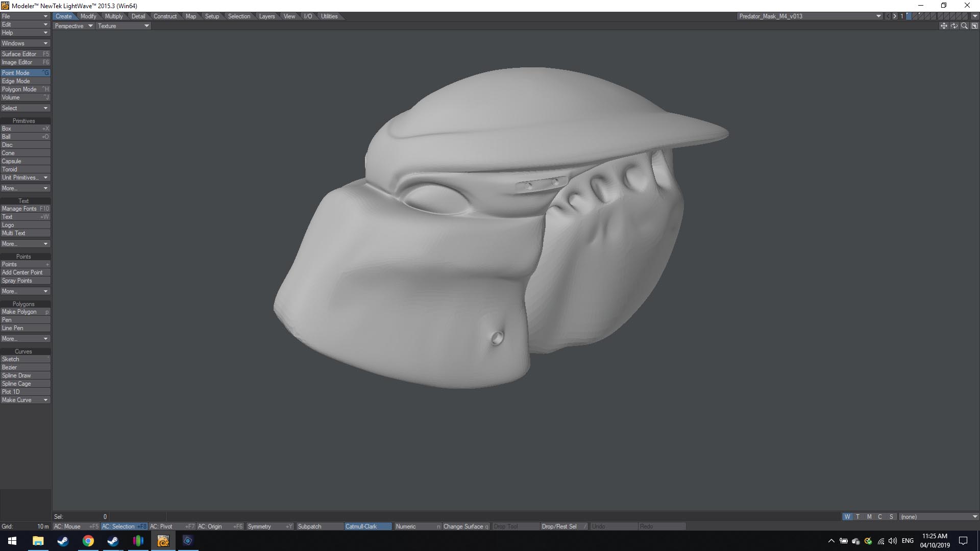Go to previous layer bank arrow
Screen dimensions: 980x551
click(x=888, y=16)
